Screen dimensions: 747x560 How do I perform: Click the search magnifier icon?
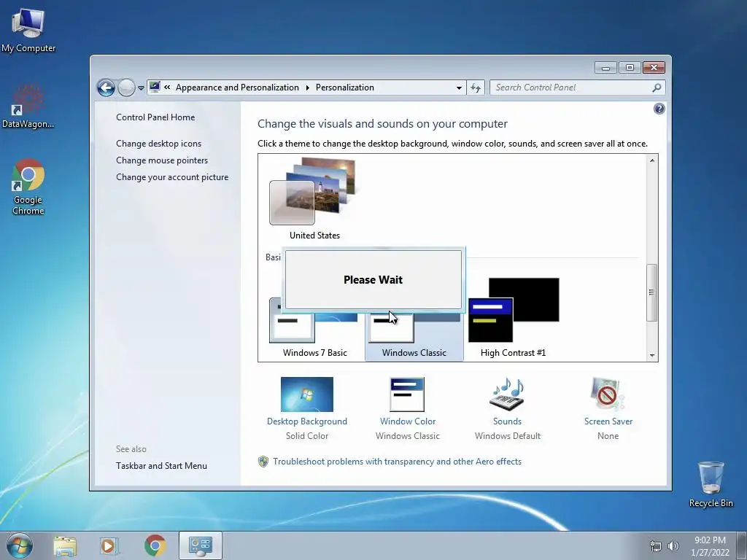coord(657,87)
